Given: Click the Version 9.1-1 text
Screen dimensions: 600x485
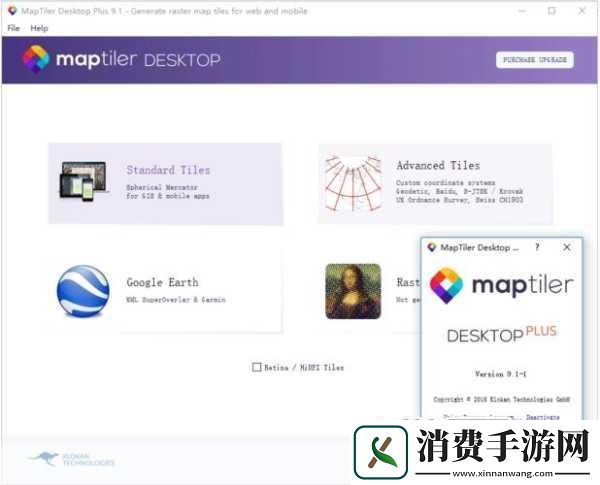Looking at the screenshot, I should (x=501, y=374).
